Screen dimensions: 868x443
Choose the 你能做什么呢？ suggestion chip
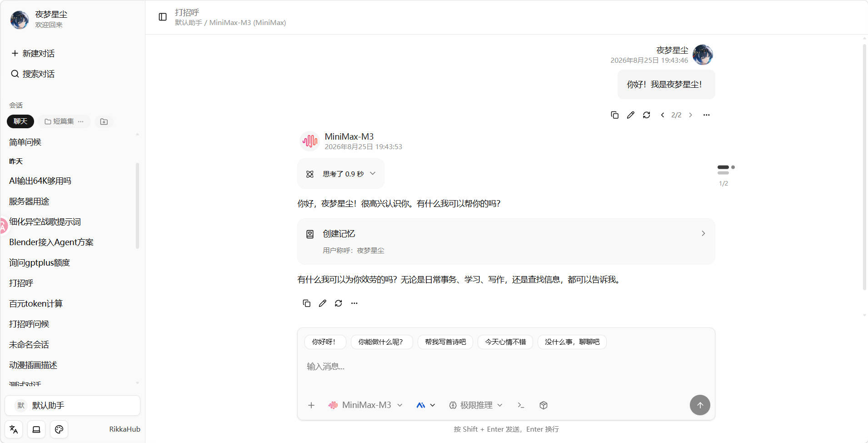point(381,342)
